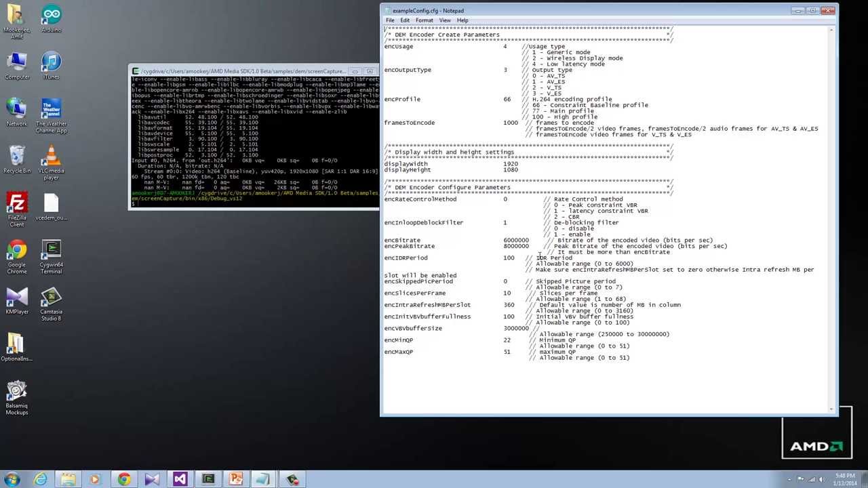Place cursor on encIDRPeriod parameter name
This screenshot has height=488, width=868.
(406, 258)
